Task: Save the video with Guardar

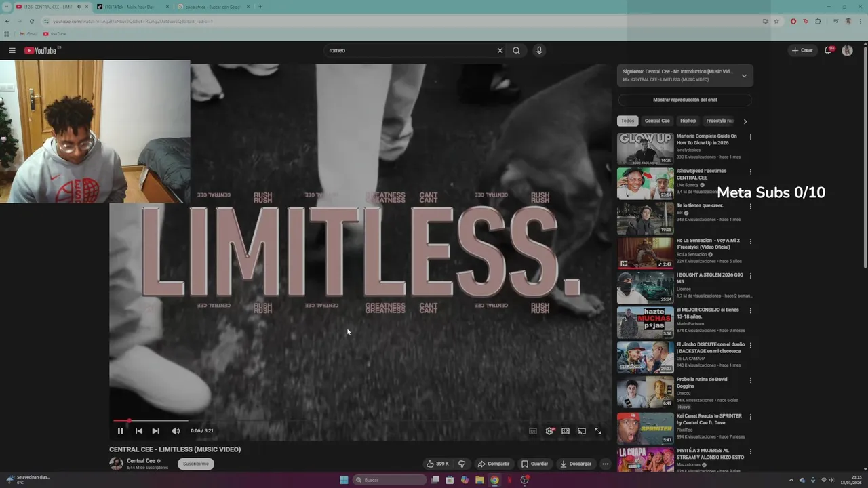Action: point(534,464)
